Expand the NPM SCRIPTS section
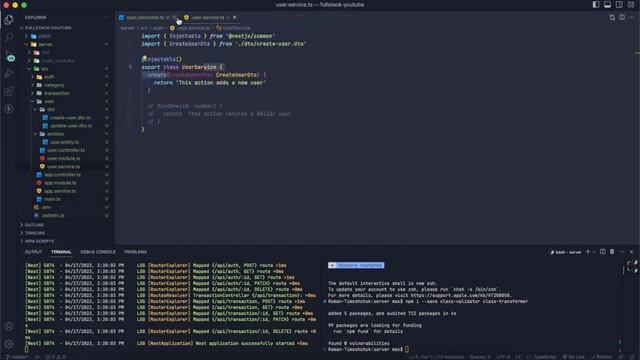 coord(39,241)
